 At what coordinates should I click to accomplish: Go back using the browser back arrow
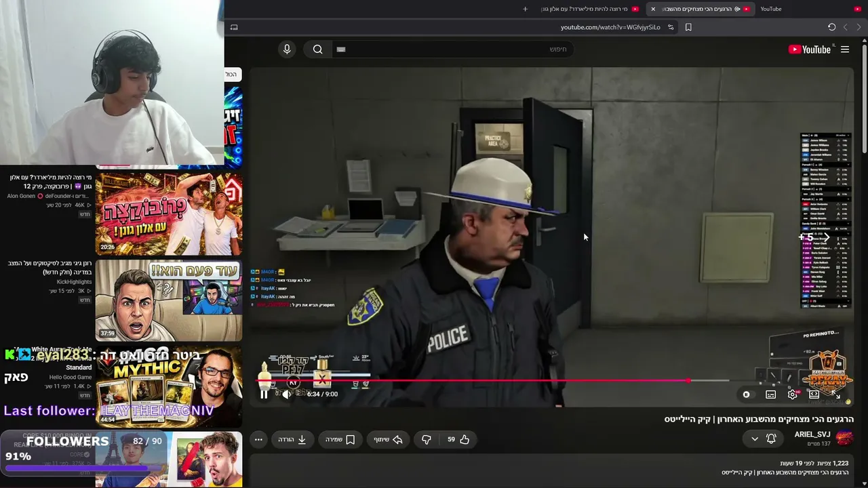tap(859, 27)
